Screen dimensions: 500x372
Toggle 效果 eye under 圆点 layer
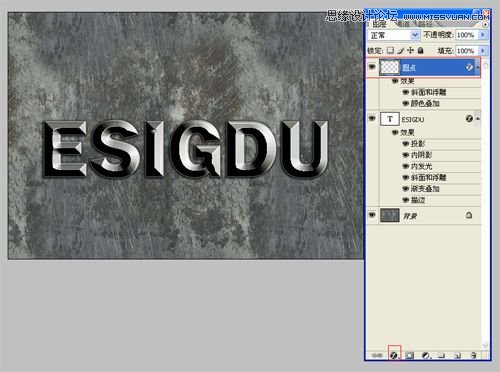pyautogui.click(x=395, y=81)
